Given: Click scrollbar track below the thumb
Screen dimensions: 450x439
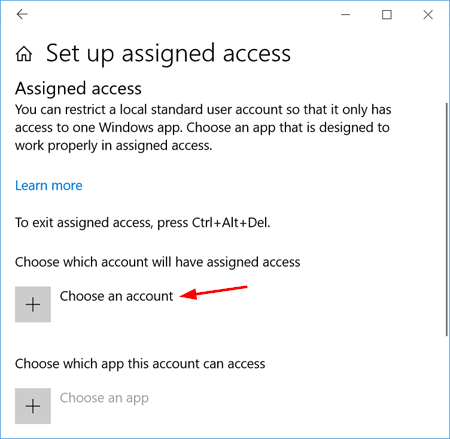Looking at the screenshot, I should [447, 383].
